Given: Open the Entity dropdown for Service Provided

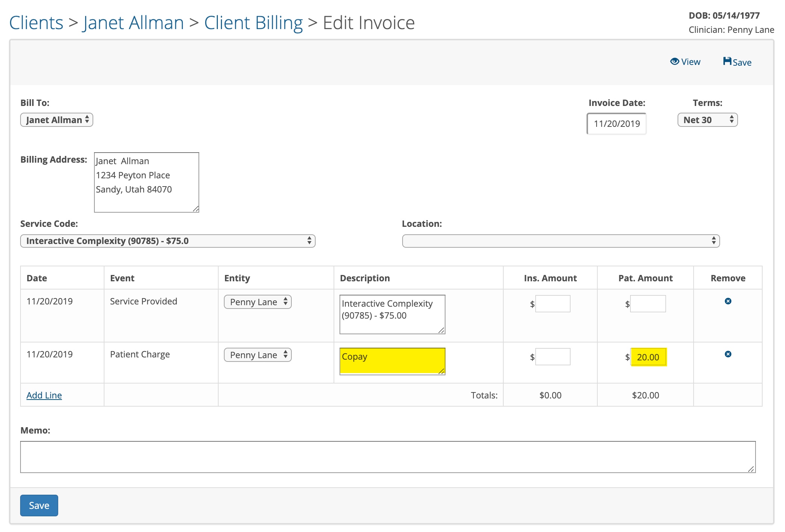Looking at the screenshot, I should pos(257,302).
